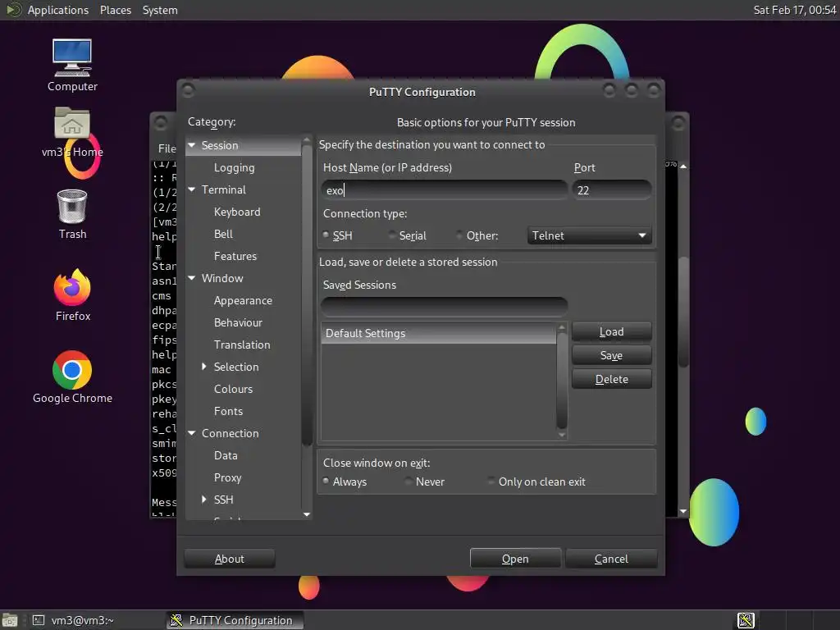Image resolution: width=840 pixels, height=630 pixels.
Task: Focus the Saved Sessions name field
Action: pos(444,307)
